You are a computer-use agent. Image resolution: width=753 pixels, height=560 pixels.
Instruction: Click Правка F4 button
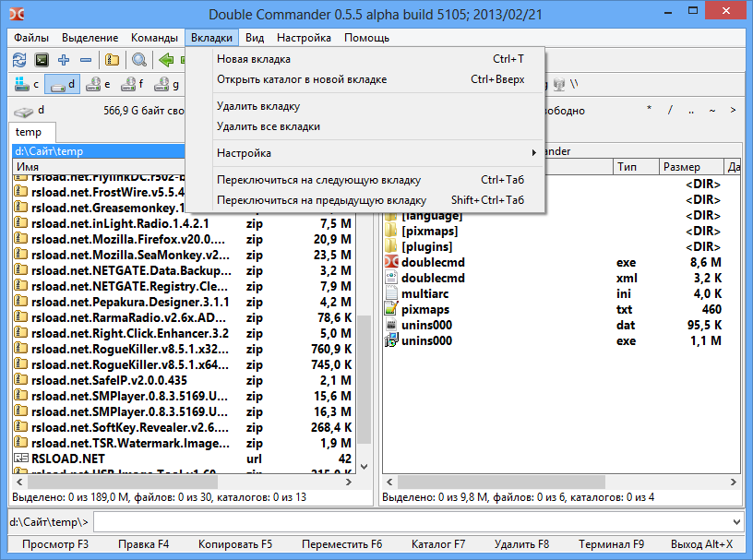pyautogui.click(x=143, y=544)
